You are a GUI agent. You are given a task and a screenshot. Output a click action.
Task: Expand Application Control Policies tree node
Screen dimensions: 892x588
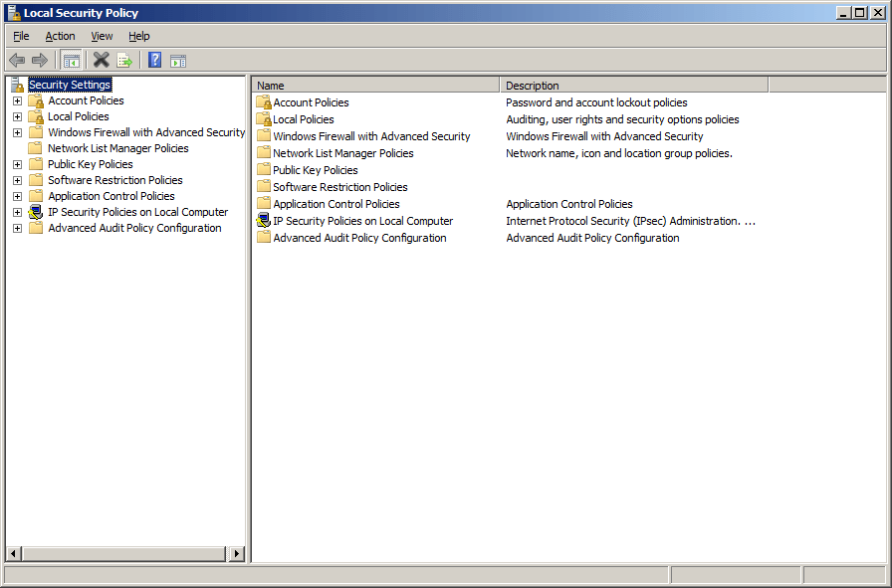pos(18,197)
